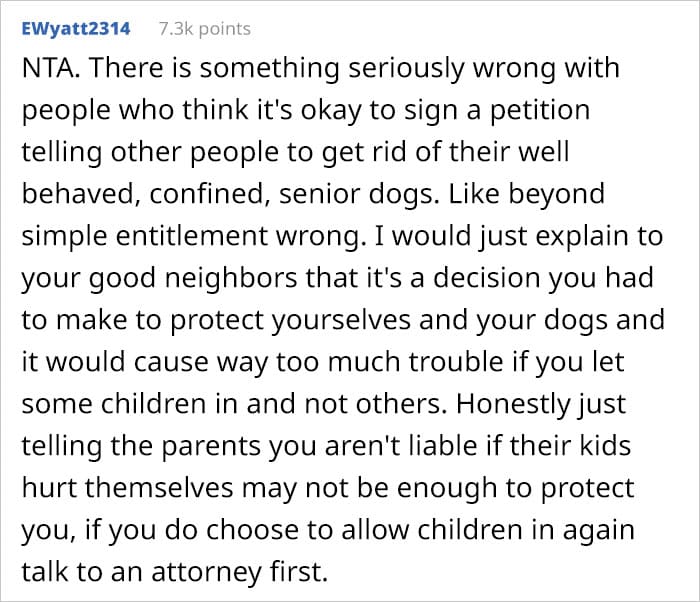Screen dimensions: 700x602
Task: Click the phrase 'I would just explain to'
Action: tap(515, 237)
